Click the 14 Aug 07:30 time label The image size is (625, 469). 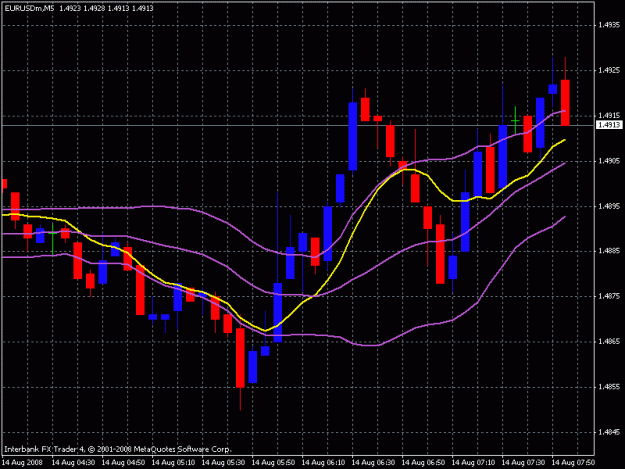pyautogui.click(x=523, y=463)
